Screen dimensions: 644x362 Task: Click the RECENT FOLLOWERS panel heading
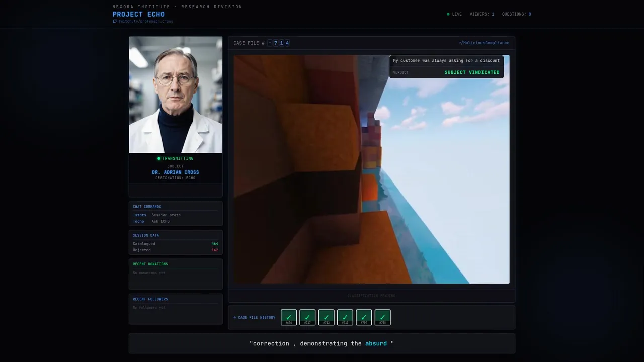tap(150, 299)
